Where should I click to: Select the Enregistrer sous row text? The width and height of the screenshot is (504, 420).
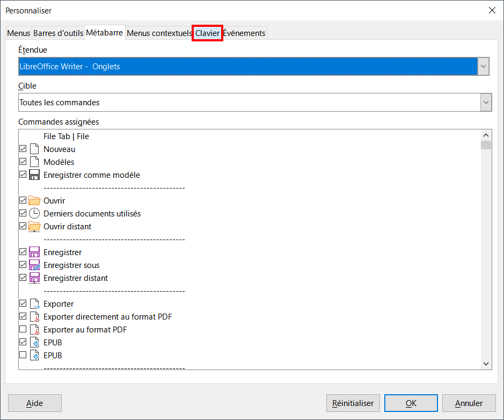(x=72, y=265)
